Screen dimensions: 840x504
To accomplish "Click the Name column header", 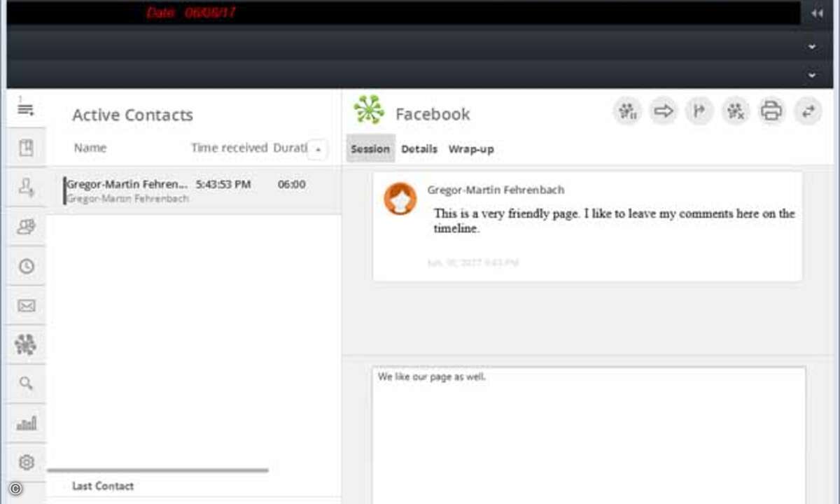I will (90, 148).
